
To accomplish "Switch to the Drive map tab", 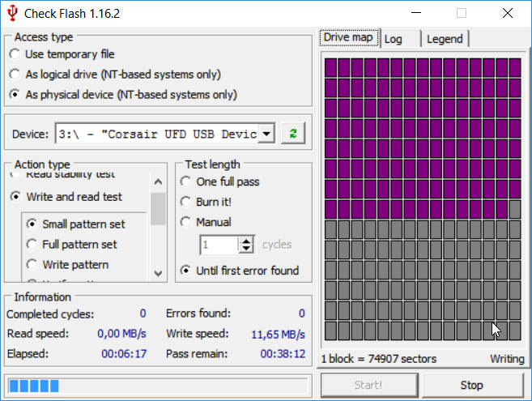I will (348, 37).
